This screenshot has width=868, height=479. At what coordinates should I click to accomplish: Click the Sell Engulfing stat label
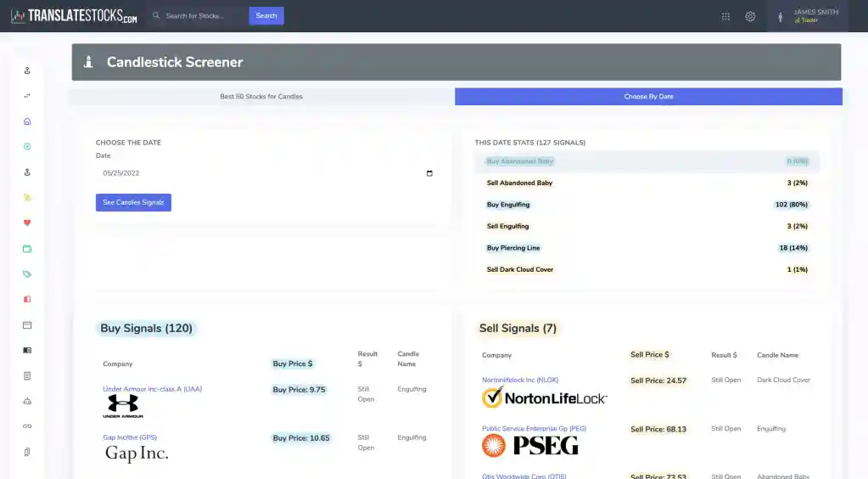[x=507, y=226]
